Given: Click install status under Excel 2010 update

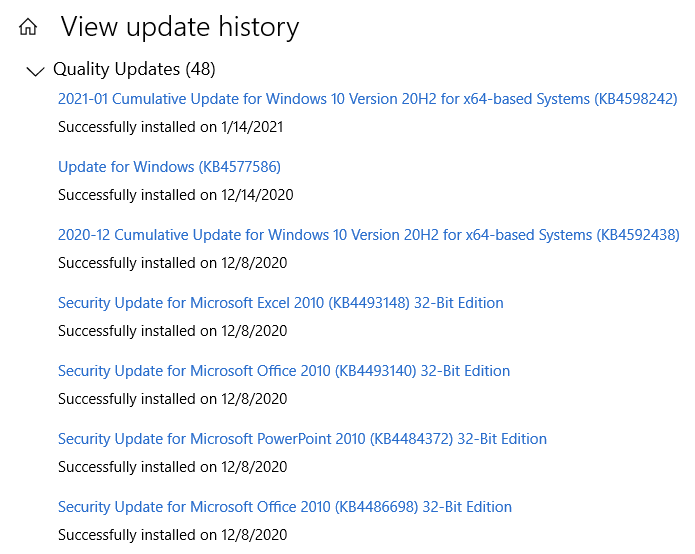Looking at the screenshot, I should (x=172, y=331).
